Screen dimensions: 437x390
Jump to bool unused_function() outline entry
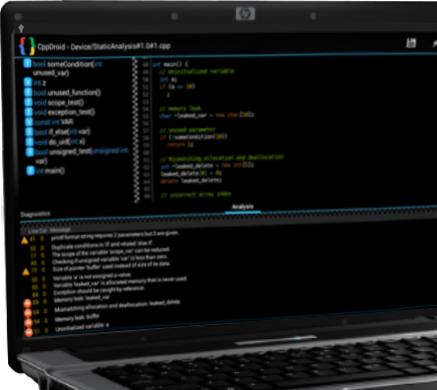pos(67,92)
